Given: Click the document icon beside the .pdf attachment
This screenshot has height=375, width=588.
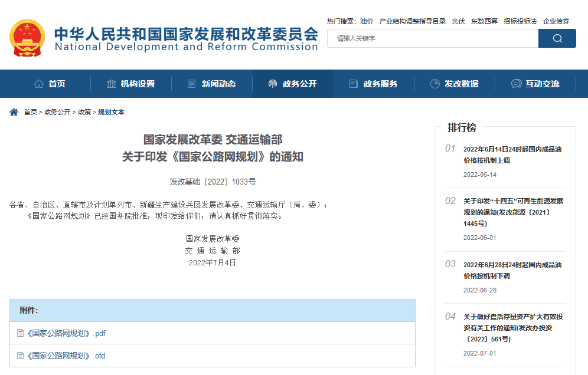Looking at the screenshot, I should (20, 333).
